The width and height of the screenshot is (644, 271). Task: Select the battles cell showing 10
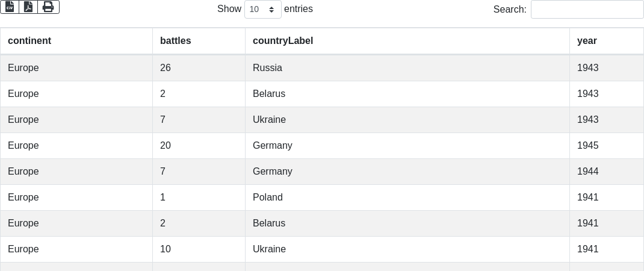pyautogui.click(x=166, y=249)
